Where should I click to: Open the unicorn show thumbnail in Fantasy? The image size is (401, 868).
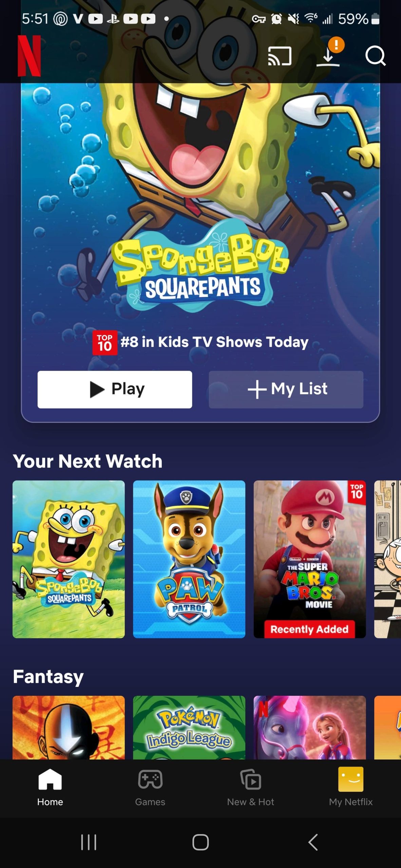(x=310, y=727)
